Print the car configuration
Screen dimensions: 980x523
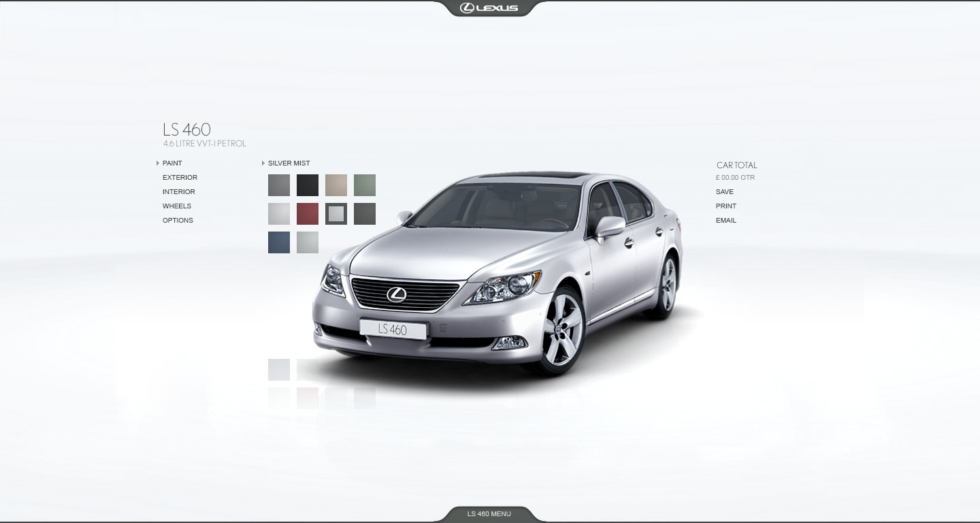726,206
